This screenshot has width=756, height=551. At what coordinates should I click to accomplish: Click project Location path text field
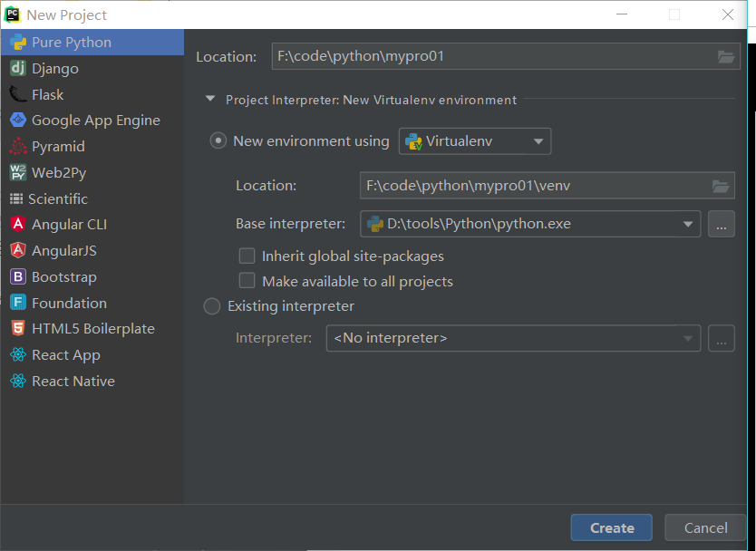506,56
